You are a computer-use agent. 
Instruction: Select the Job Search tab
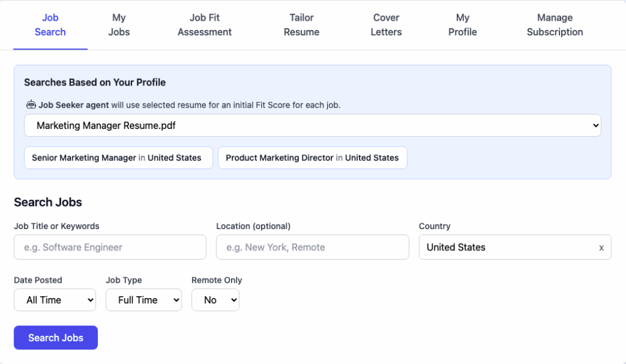tap(50, 24)
